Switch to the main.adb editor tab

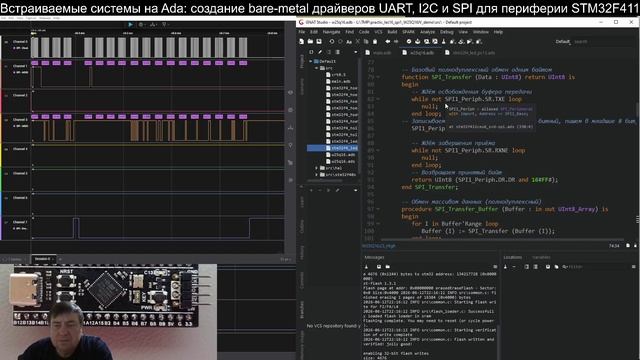[382, 53]
